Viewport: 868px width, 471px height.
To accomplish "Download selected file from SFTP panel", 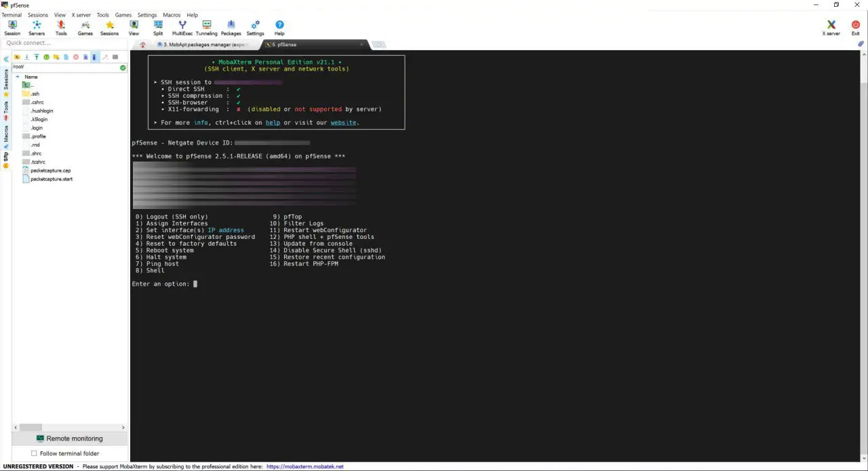I will click(26, 57).
